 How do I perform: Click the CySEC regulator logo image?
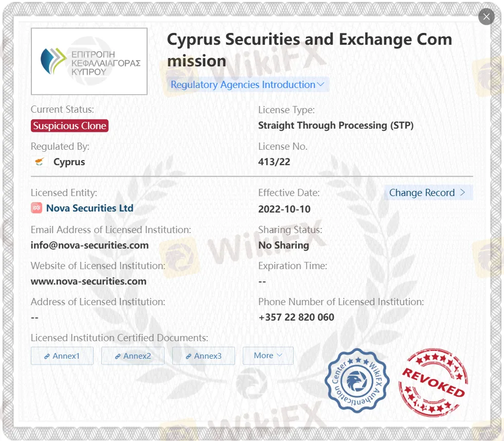tap(89, 61)
